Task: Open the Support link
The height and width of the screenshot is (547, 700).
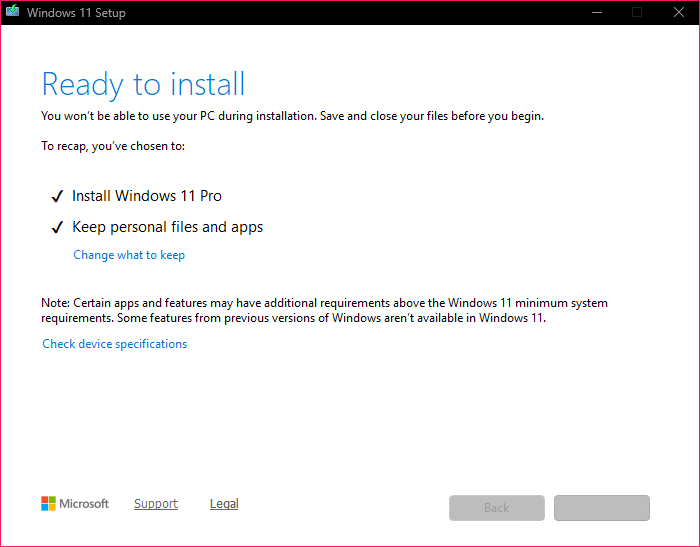Action: (156, 504)
